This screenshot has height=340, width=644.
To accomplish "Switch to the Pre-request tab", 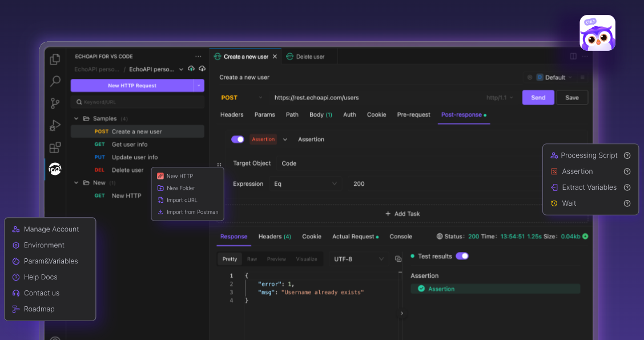I will point(413,115).
